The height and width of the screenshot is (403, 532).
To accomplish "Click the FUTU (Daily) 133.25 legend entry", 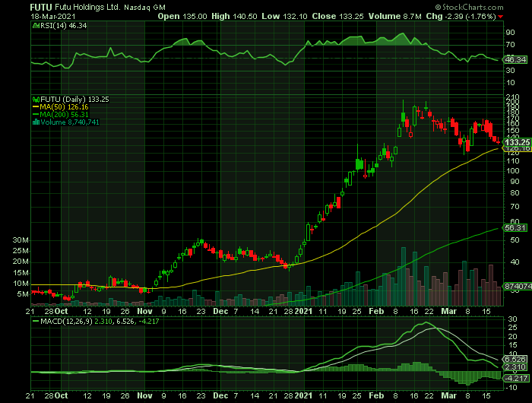I will point(74,100).
